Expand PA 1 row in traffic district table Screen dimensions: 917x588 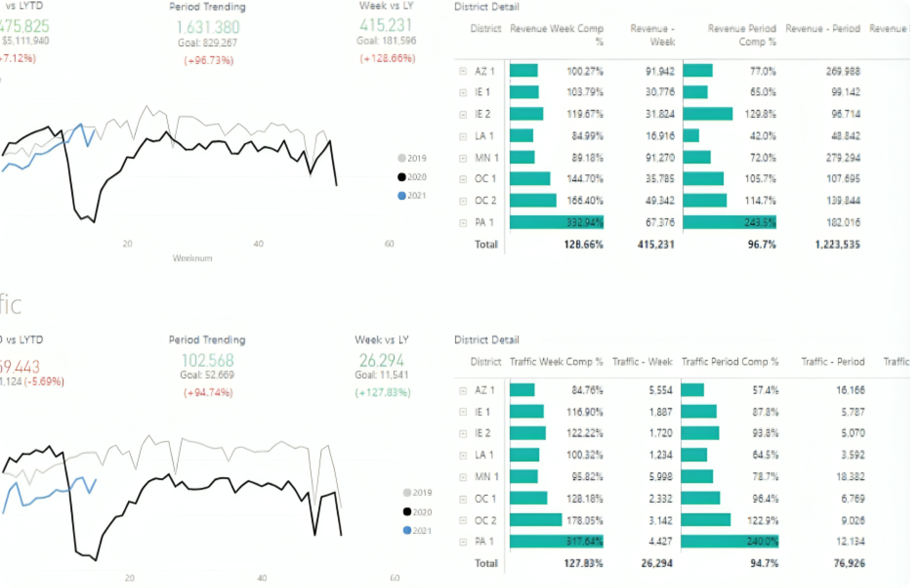point(463,542)
